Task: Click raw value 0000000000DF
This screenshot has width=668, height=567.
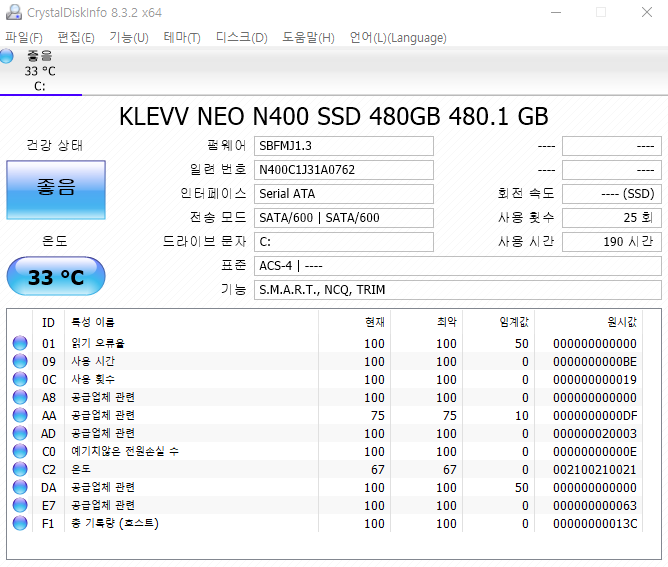Action: [595, 415]
